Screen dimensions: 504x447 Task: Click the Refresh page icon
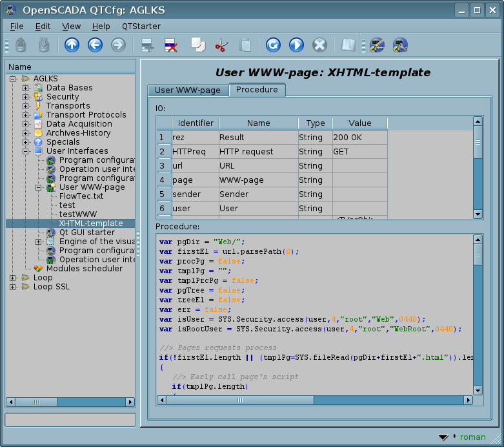tap(273, 45)
